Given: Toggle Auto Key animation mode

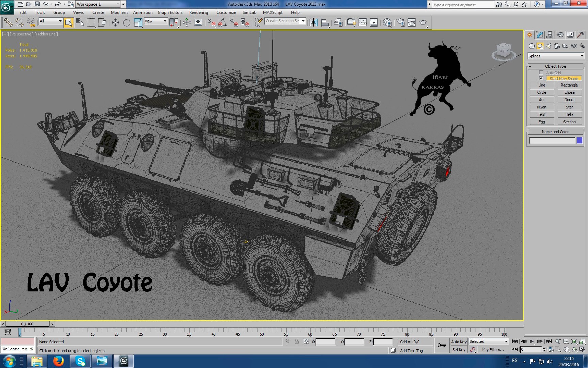Looking at the screenshot, I should (459, 342).
